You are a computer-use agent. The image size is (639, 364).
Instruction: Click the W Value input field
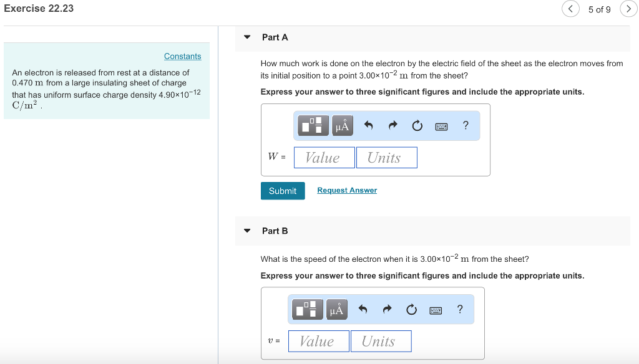pos(324,157)
